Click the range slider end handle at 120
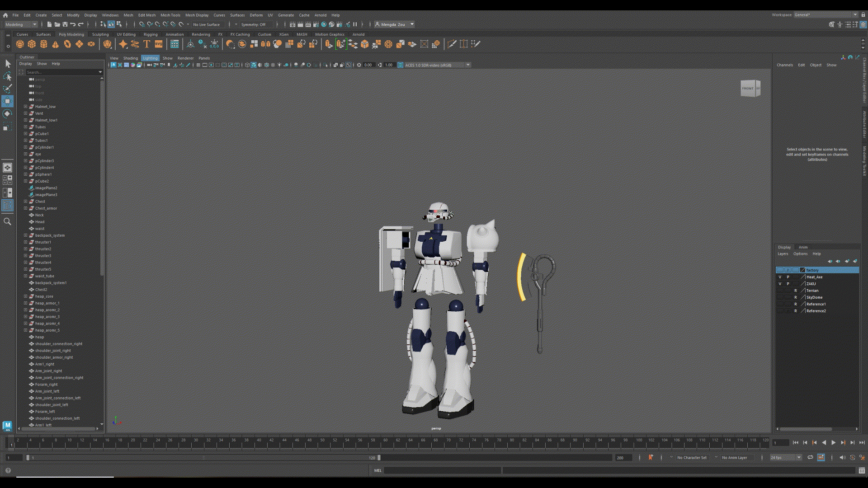 pos(379,458)
